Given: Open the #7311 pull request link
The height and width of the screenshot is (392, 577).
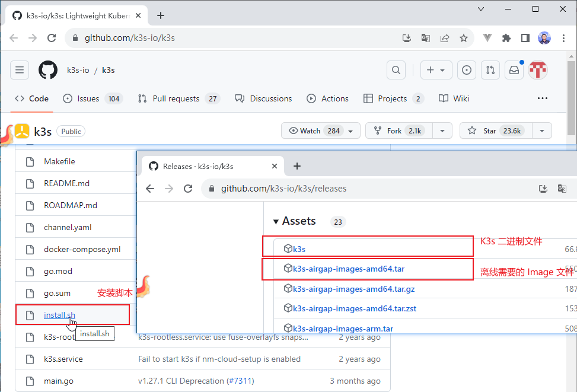Looking at the screenshot, I should click(241, 381).
